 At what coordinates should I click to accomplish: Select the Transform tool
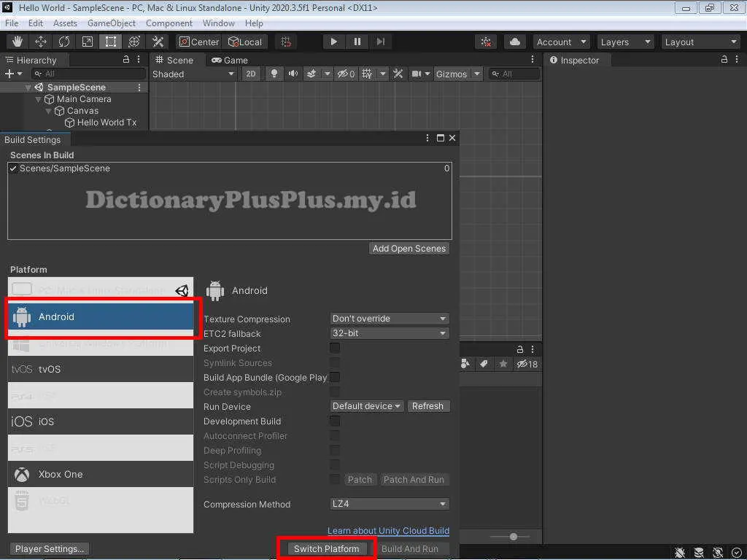(134, 42)
